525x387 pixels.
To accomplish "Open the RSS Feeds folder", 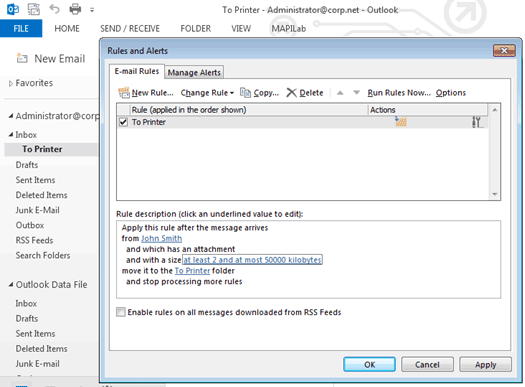I will pyautogui.click(x=34, y=240).
